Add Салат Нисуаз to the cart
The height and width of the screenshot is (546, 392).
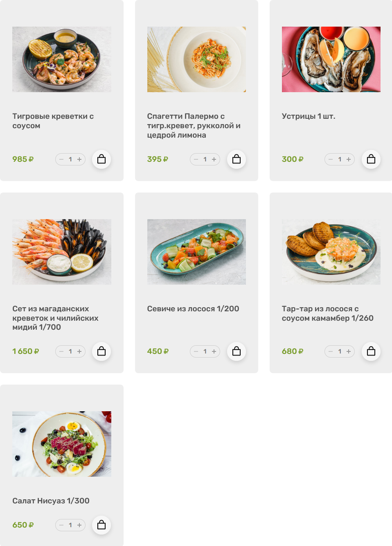coord(101,525)
